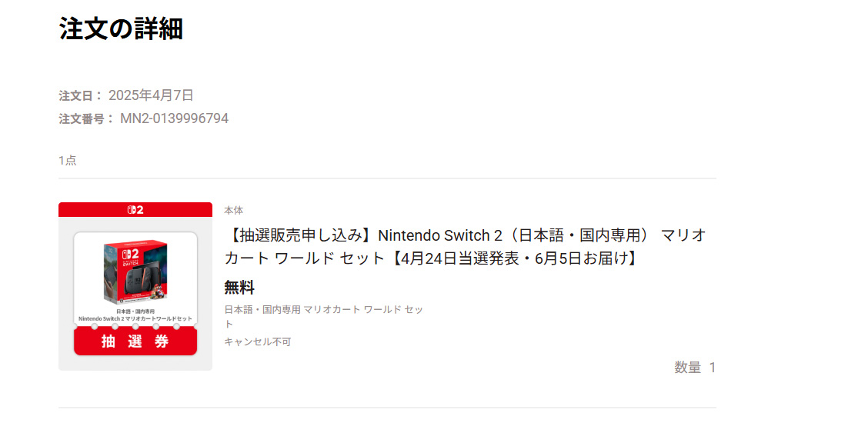Click the Switch 2 logo on red banner
Image resolution: width=868 pixels, height=423 pixels.
[135, 209]
